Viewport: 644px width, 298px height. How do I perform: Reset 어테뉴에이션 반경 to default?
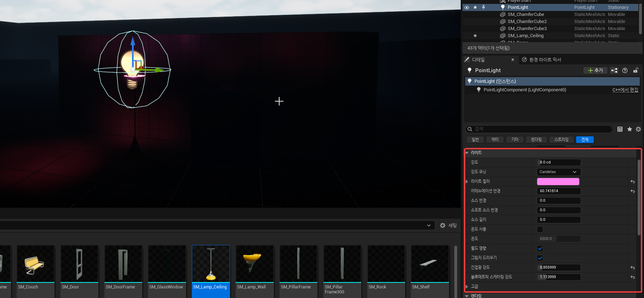click(633, 191)
